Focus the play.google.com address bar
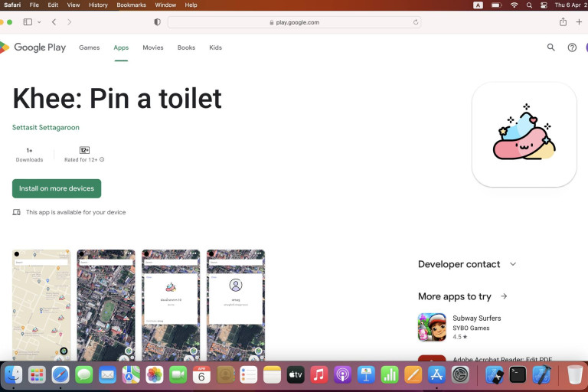 click(x=294, y=22)
